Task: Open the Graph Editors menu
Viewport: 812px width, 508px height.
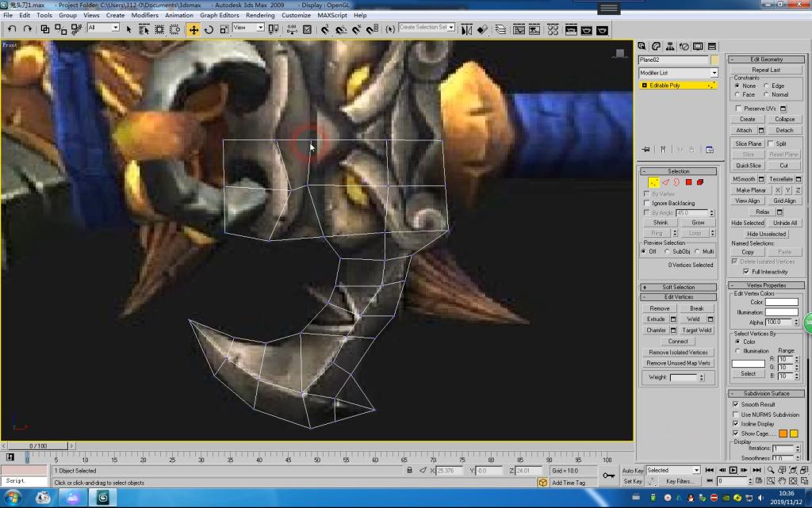Action: click(x=220, y=16)
